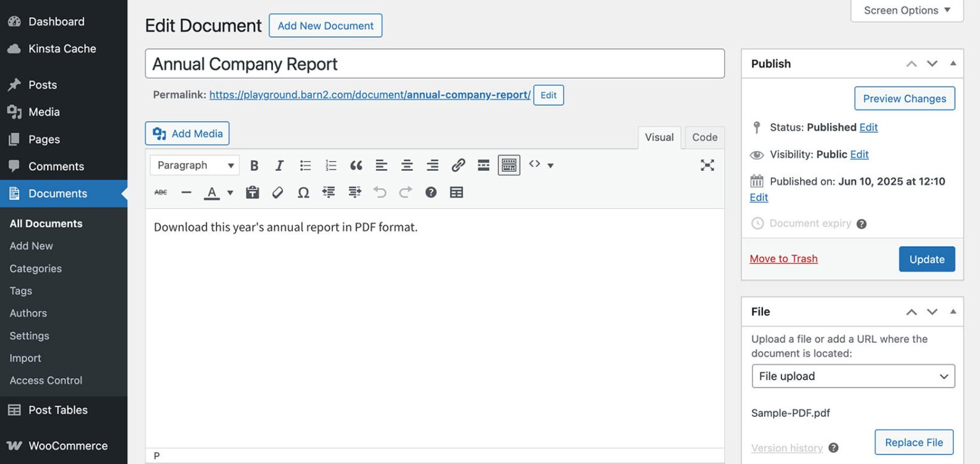
Task: Open the text color dropdown arrow
Action: (230, 192)
